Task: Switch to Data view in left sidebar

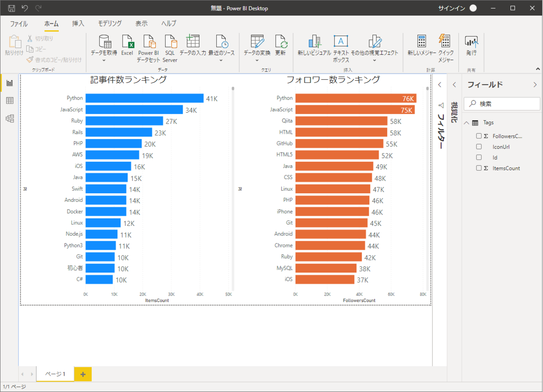Action: click(10, 101)
